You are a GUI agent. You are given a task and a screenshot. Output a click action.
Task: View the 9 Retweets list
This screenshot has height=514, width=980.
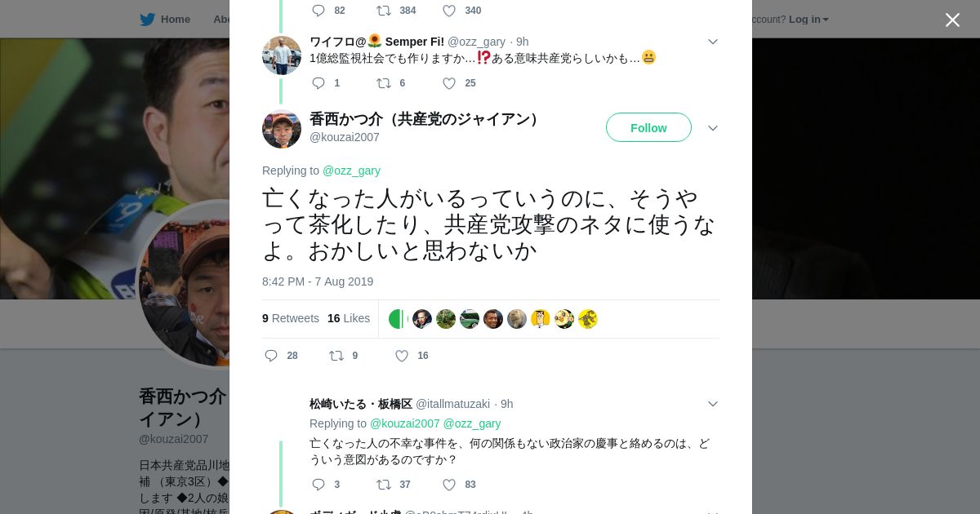click(x=291, y=318)
